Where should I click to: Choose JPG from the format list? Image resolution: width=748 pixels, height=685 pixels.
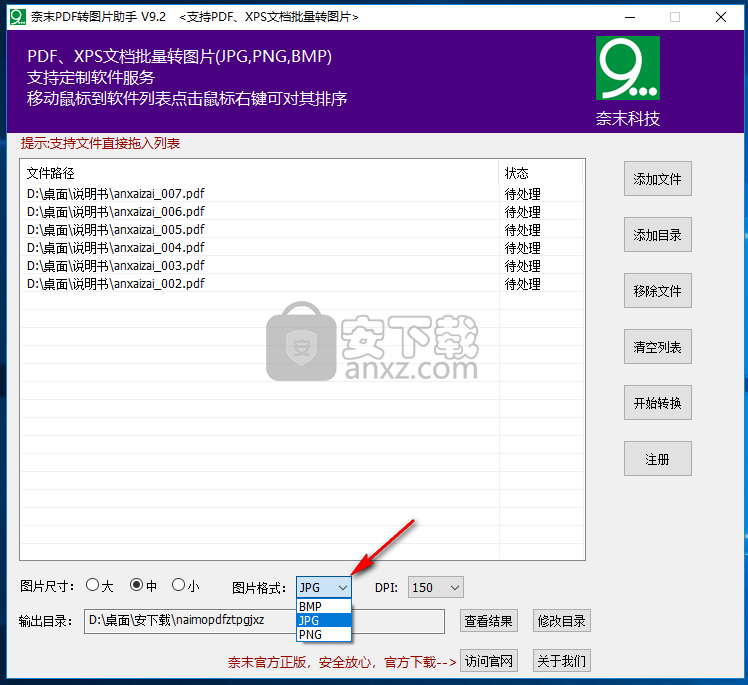(x=324, y=620)
